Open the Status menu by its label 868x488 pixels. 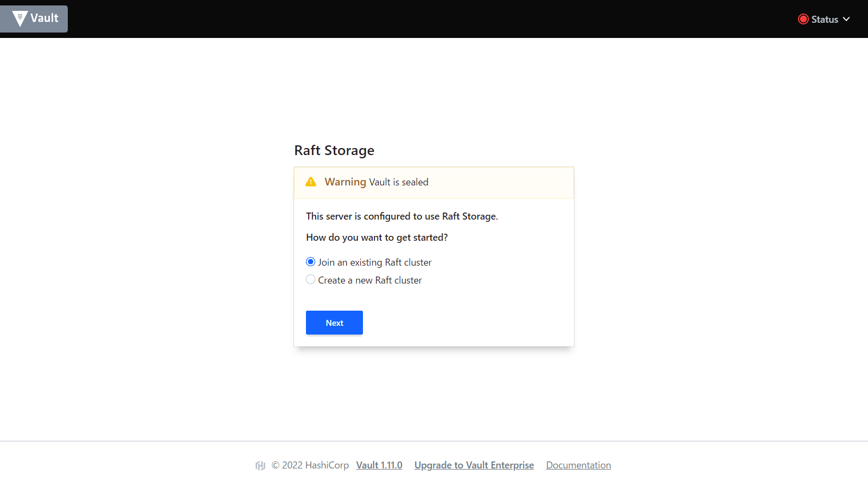825,20
